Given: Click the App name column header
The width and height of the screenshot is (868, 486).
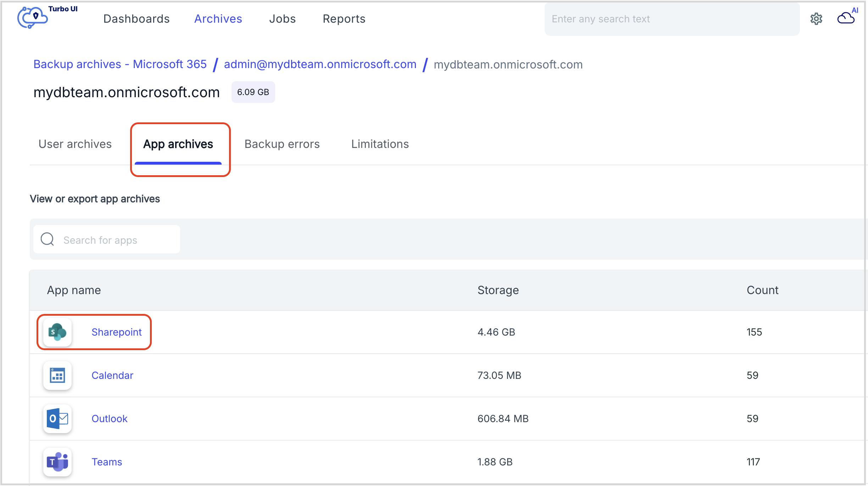Looking at the screenshot, I should tap(74, 290).
